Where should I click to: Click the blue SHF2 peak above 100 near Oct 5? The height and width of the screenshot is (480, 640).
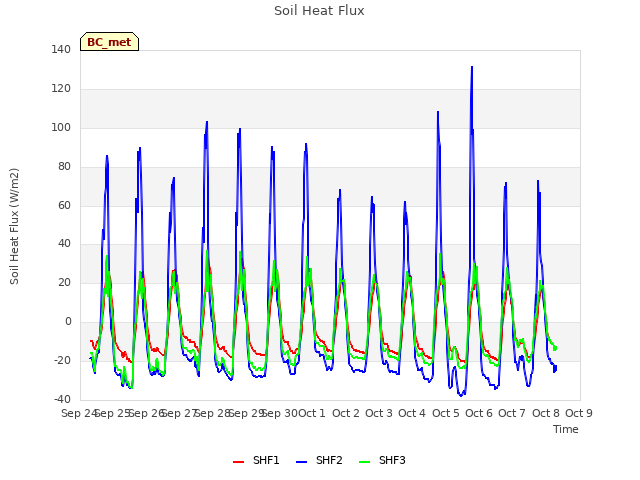click(x=438, y=112)
